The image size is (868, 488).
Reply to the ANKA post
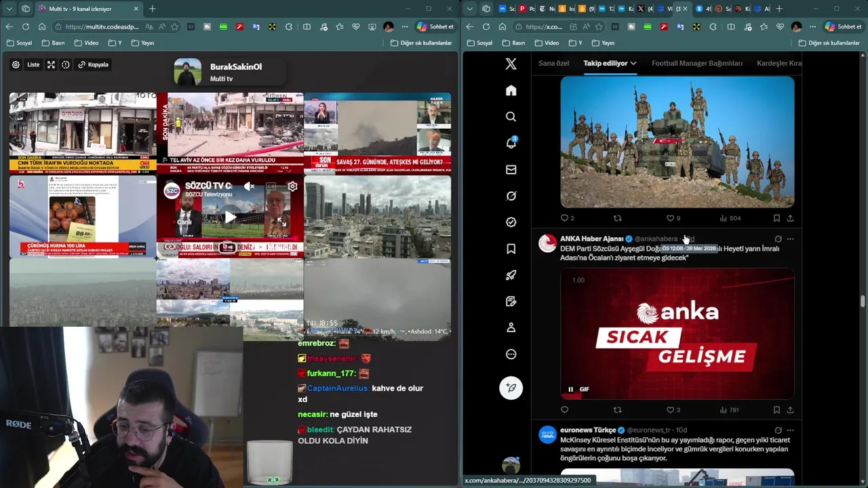[564, 410]
